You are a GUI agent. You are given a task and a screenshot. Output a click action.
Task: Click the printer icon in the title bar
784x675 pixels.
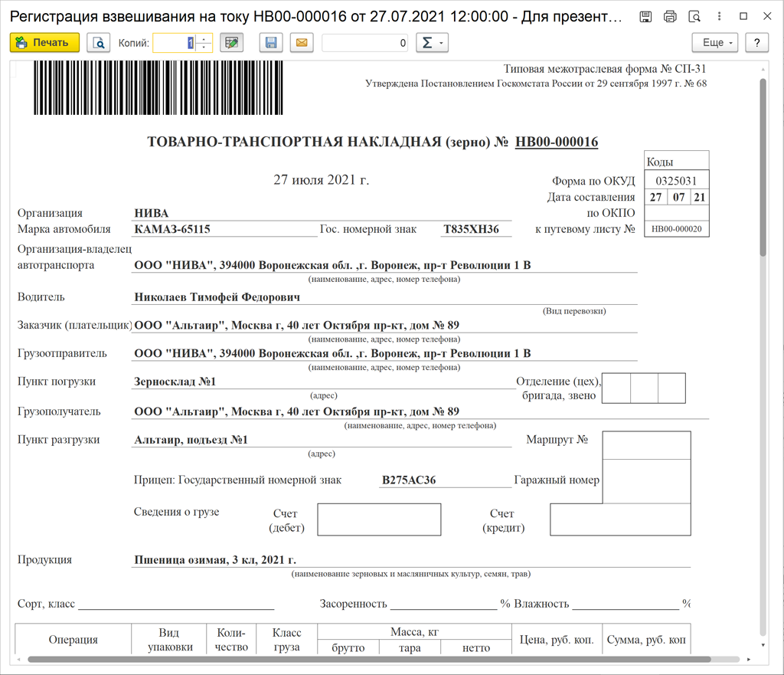coord(670,16)
